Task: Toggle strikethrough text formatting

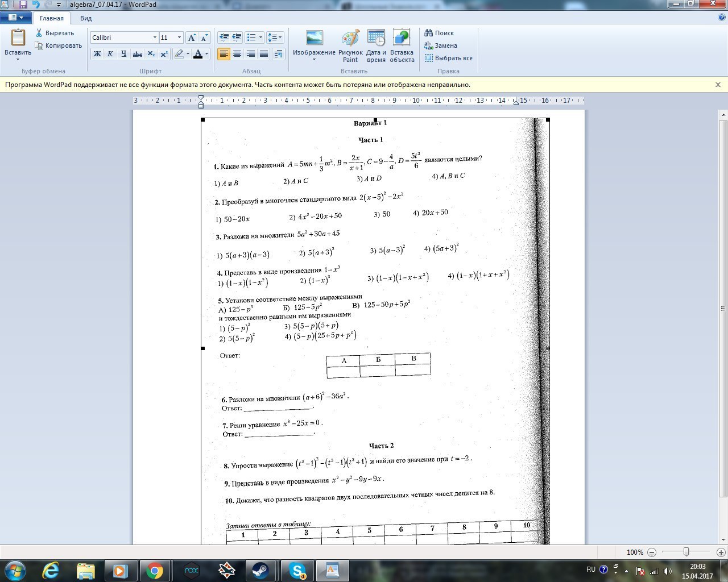Action: 137,54
